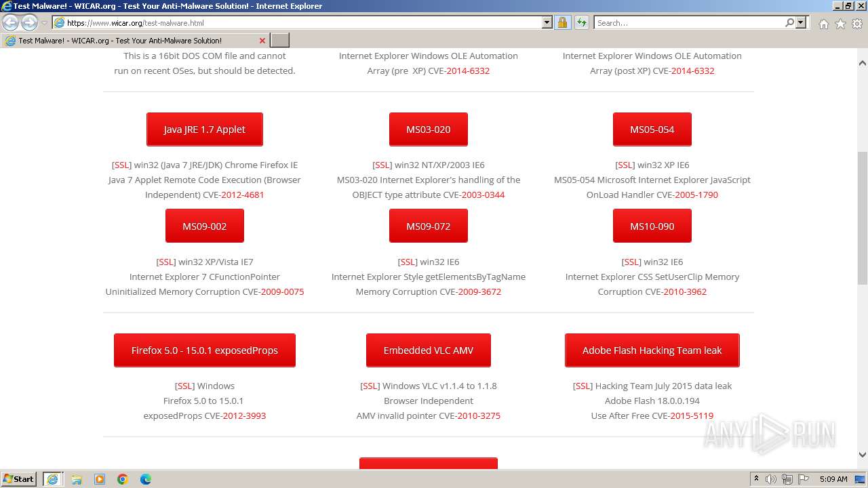Open Favorites star icon
This screenshot has width=868, height=488.
point(840,24)
